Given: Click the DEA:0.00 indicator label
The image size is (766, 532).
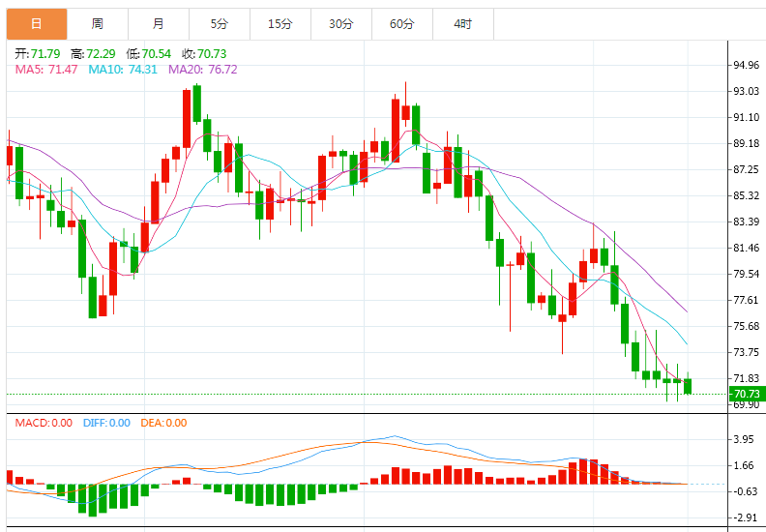Looking at the screenshot, I should point(163,423).
